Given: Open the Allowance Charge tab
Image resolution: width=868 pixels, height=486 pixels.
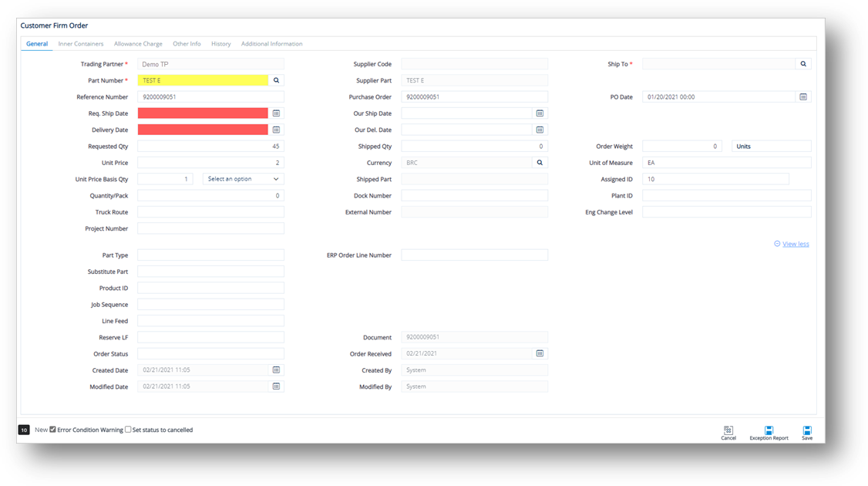Looking at the screenshot, I should [139, 44].
